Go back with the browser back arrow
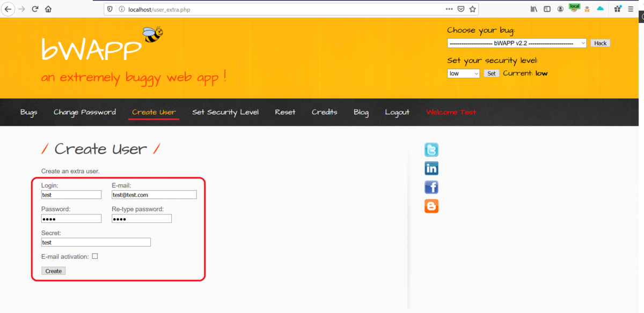 coord(8,9)
